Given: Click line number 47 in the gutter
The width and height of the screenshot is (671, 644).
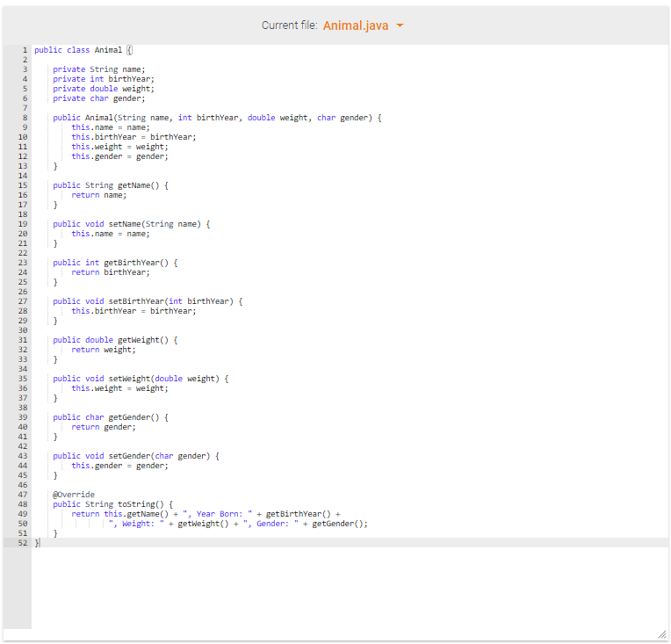Looking at the screenshot, I should [23, 495].
